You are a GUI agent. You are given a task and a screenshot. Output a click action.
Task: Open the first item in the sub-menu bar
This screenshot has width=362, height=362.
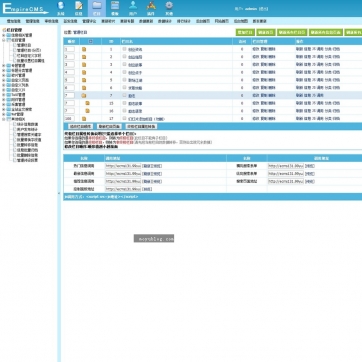coord(14,21)
